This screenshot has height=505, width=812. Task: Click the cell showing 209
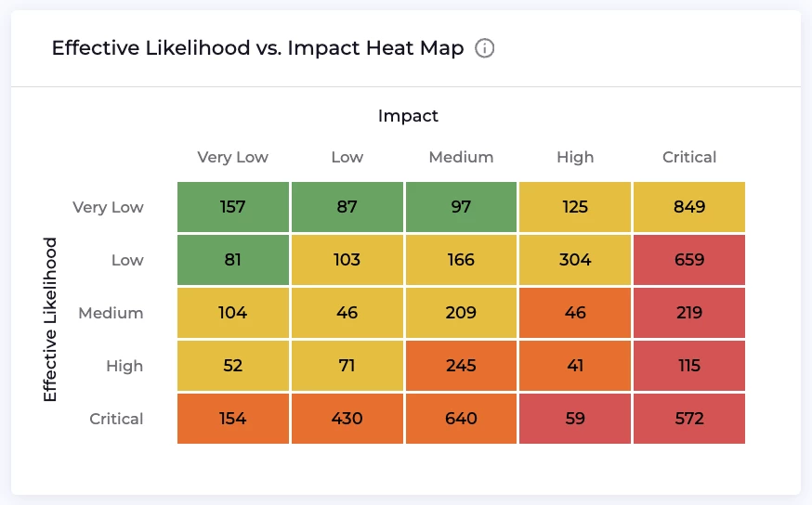point(461,313)
